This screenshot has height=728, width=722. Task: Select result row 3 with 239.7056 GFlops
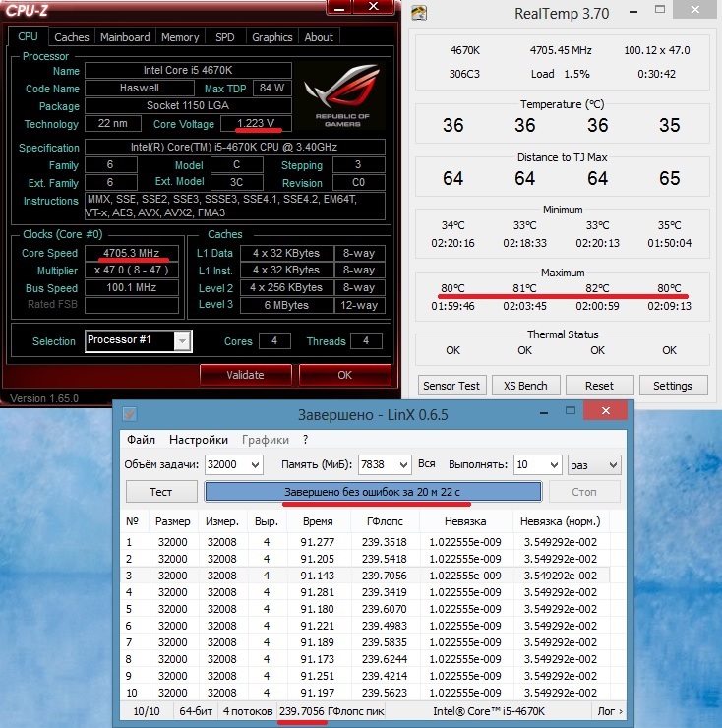(x=365, y=576)
